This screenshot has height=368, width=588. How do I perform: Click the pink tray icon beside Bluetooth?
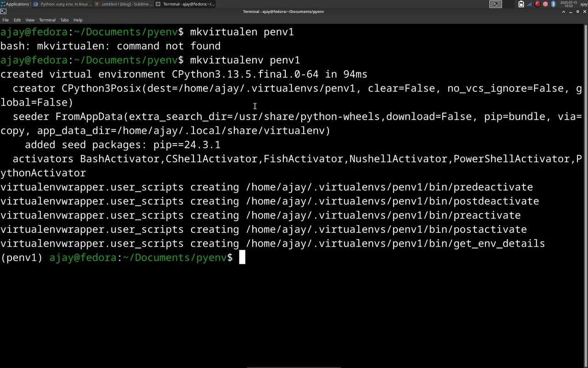(x=546, y=4)
